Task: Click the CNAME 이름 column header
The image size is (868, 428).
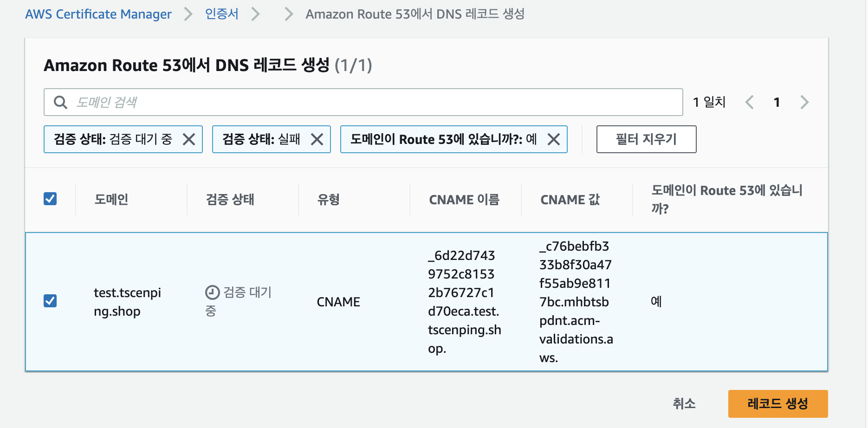Action: pos(464,200)
